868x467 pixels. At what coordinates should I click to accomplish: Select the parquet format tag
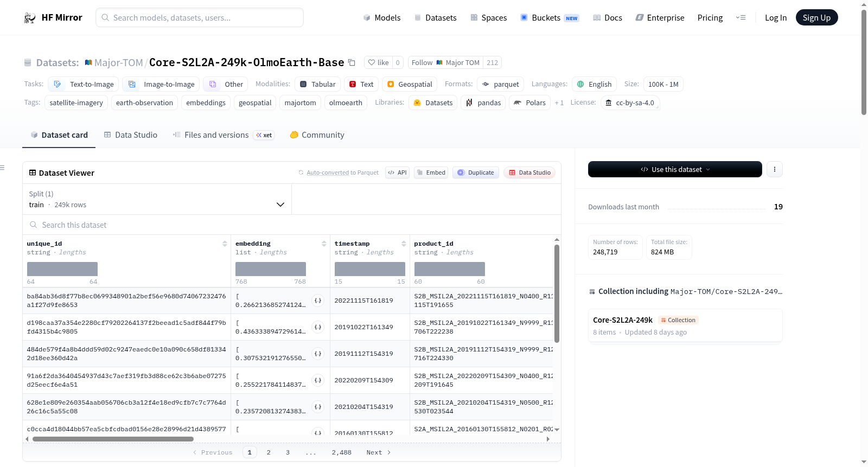point(501,84)
